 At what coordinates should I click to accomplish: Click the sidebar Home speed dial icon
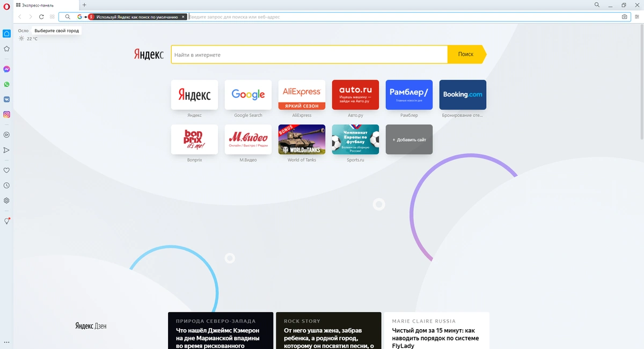[x=7, y=33]
